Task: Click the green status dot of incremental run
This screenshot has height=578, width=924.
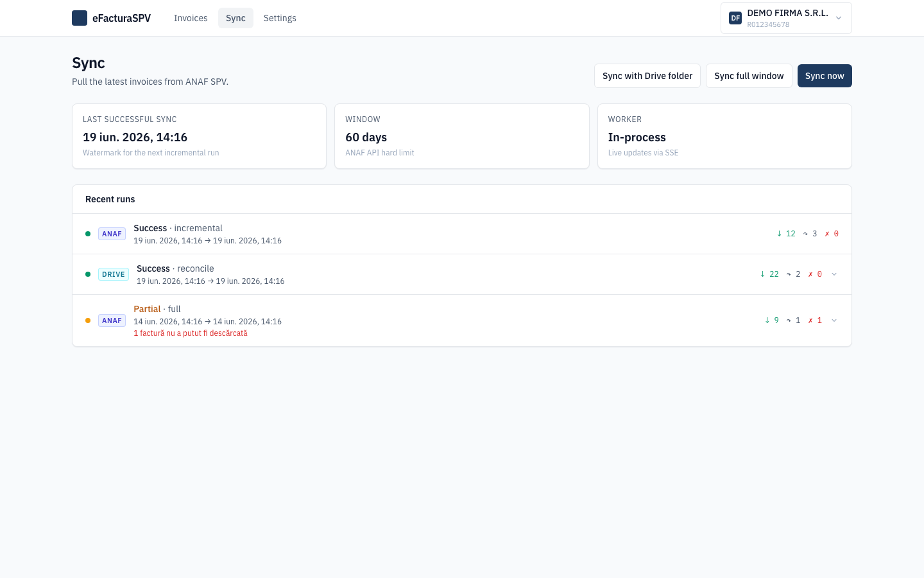Action: click(88, 234)
